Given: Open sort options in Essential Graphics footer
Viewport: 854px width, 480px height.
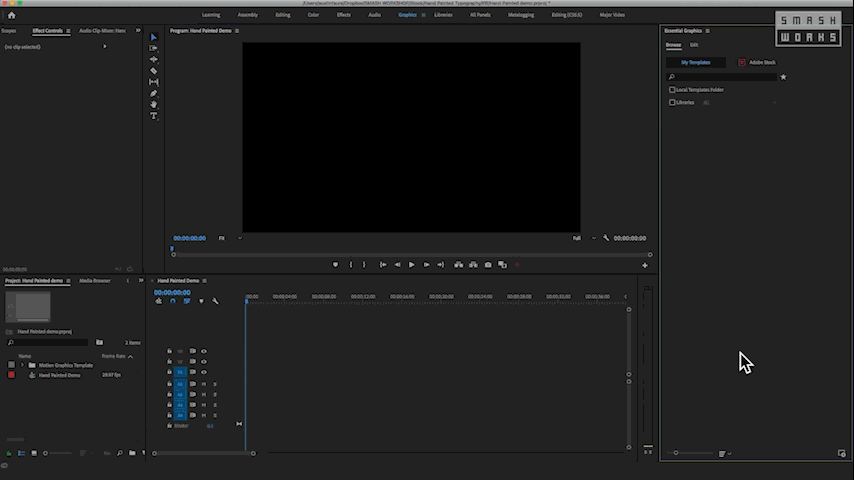Looking at the screenshot, I should click(724, 453).
